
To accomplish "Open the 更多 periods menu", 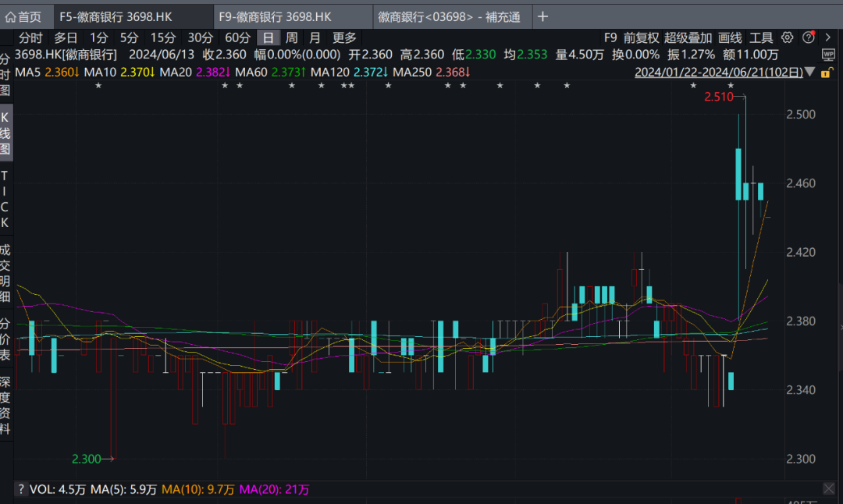I will click(344, 37).
